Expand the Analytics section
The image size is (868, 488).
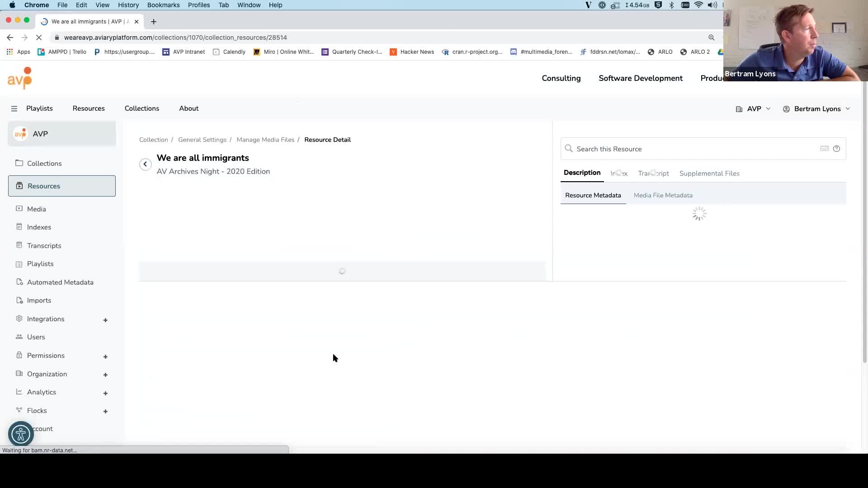click(x=105, y=393)
